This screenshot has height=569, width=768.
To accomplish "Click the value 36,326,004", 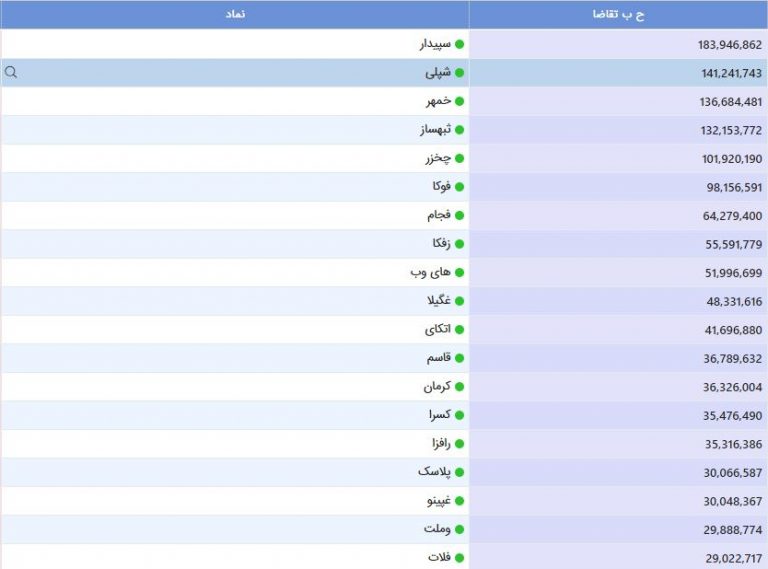I will coord(732,387).
